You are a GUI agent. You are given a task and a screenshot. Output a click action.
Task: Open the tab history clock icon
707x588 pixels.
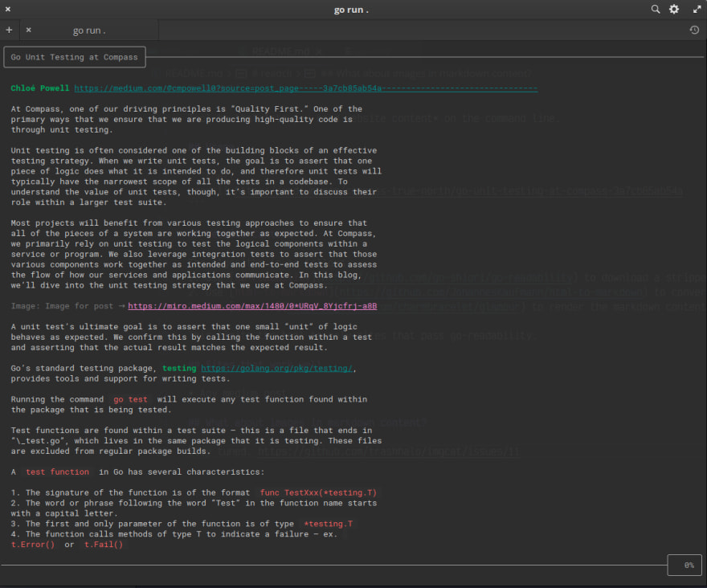click(x=694, y=30)
